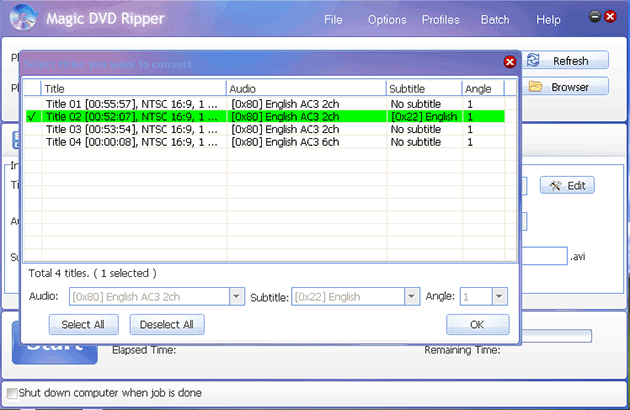Check the box for Title 04
This screenshot has width=630, height=410.
click(x=33, y=142)
